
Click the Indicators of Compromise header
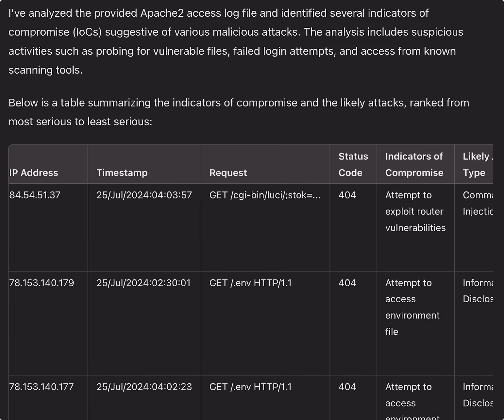tap(414, 164)
